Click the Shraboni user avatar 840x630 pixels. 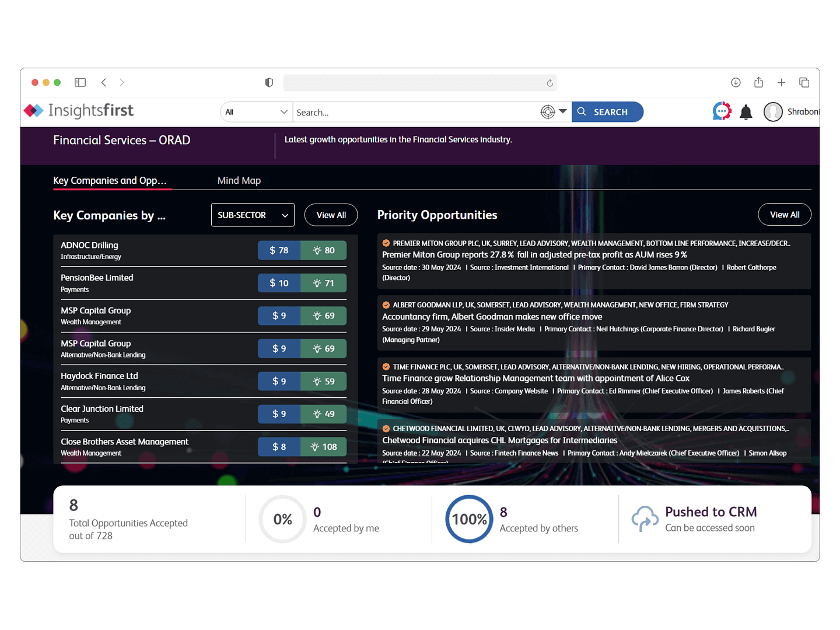773,111
